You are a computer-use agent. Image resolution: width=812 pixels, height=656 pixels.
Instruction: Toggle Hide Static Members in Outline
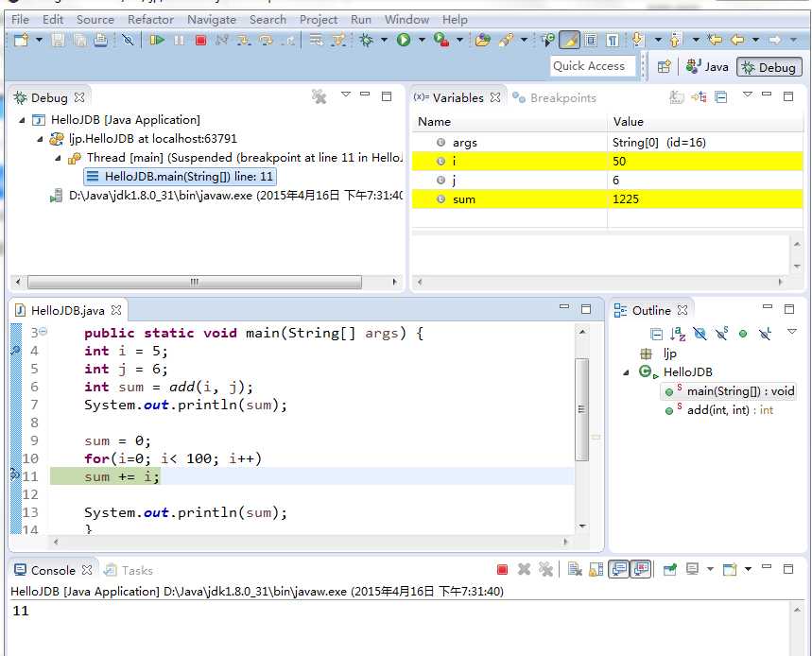tap(721, 334)
